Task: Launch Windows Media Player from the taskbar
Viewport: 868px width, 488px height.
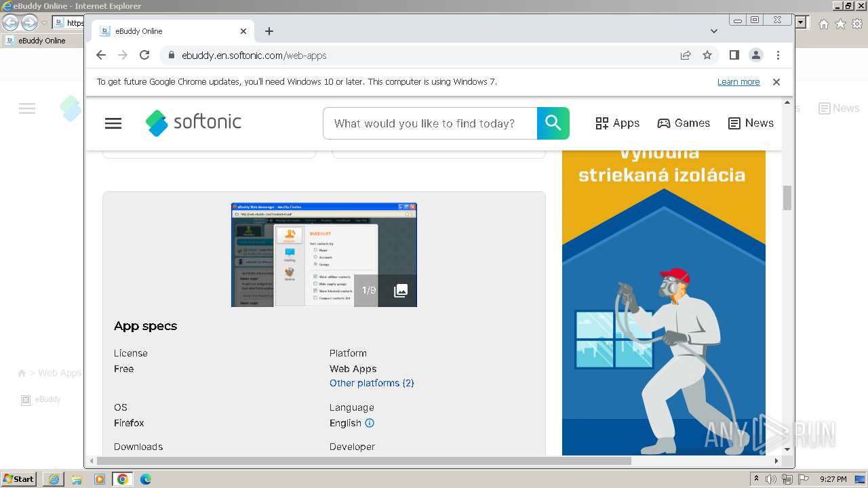Action: 100,479
